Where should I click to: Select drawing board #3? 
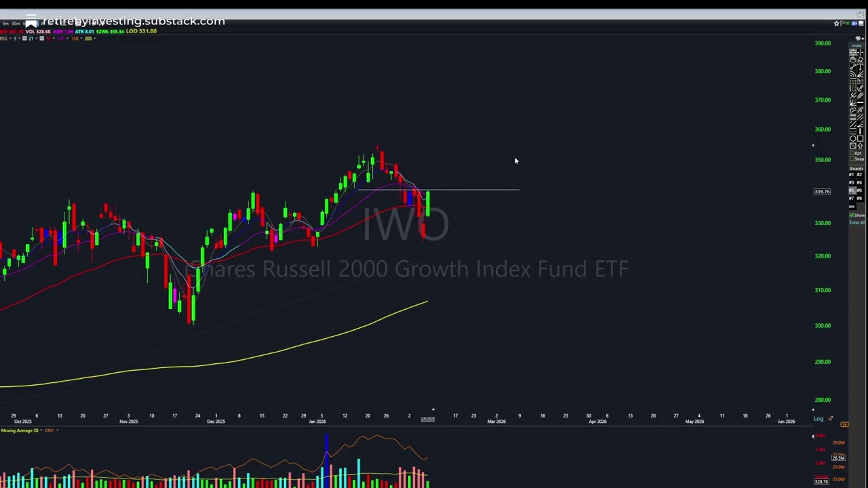852,182
